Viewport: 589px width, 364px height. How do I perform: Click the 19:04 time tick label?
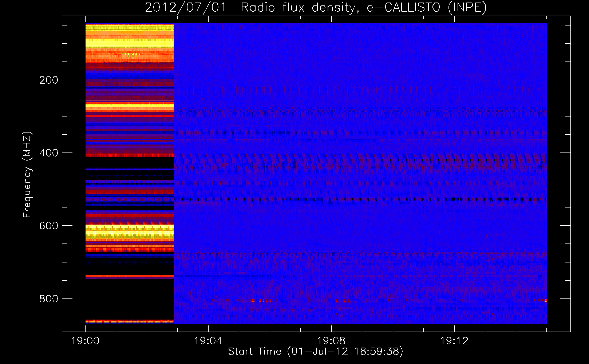(x=208, y=341)
